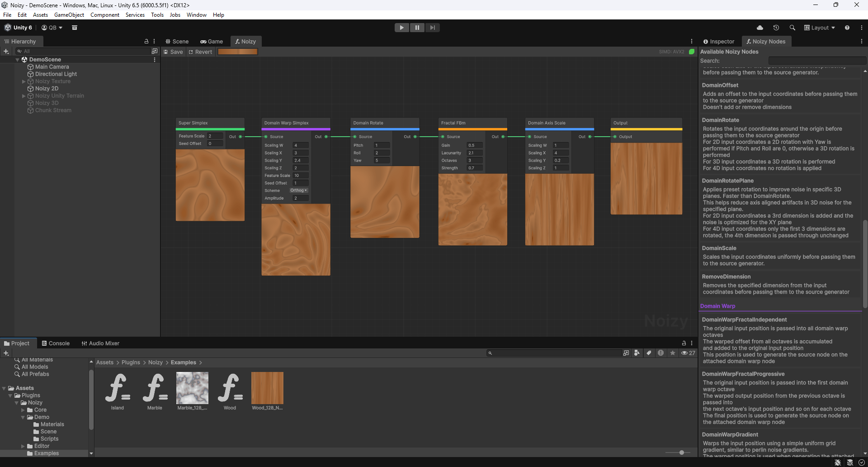Switch to the Game tab

[212, 41]
